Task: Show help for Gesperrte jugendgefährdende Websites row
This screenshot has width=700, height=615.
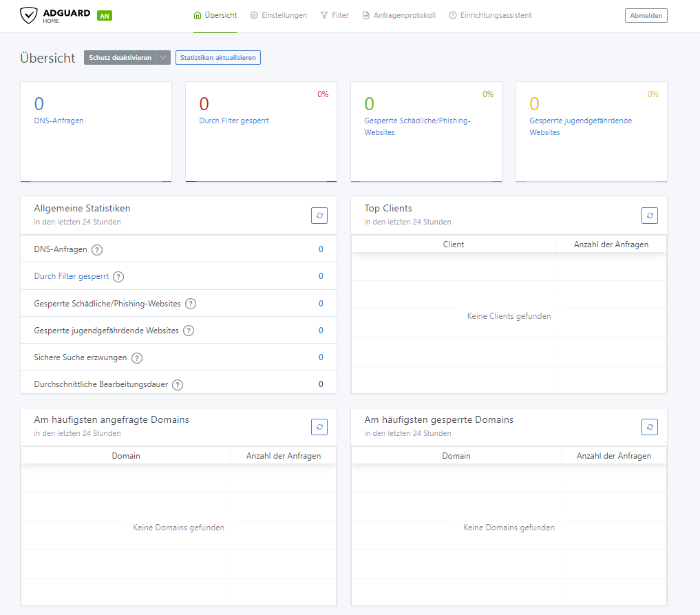Action: click(189, 331)
